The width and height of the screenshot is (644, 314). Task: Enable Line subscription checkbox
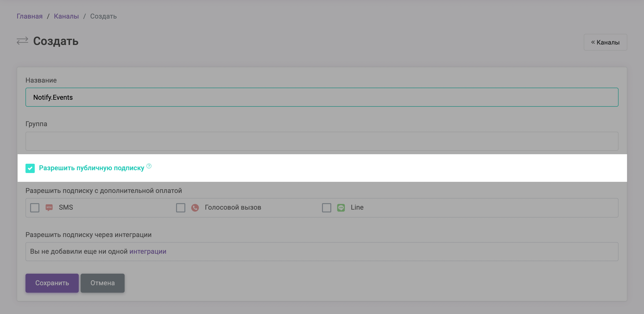327,208
